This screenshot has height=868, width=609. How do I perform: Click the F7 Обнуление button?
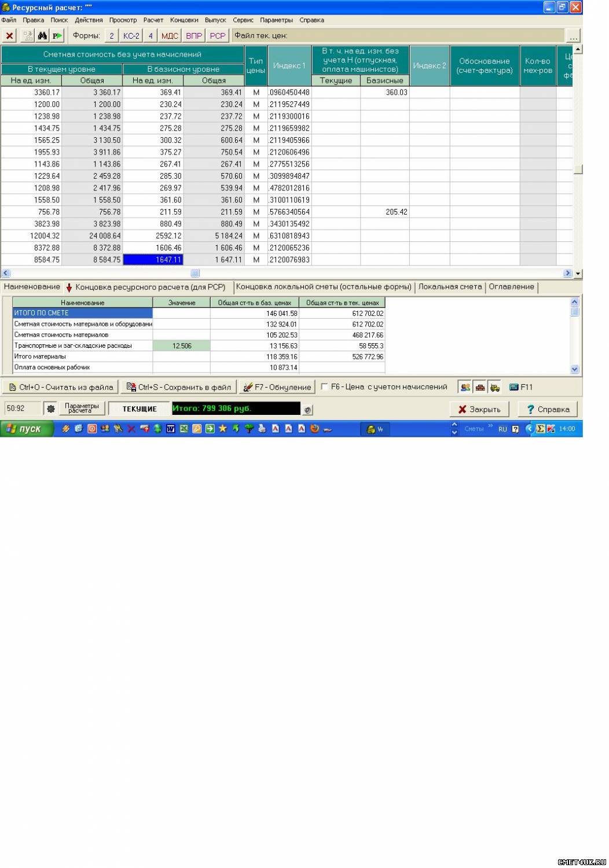(x=277, y=387)
